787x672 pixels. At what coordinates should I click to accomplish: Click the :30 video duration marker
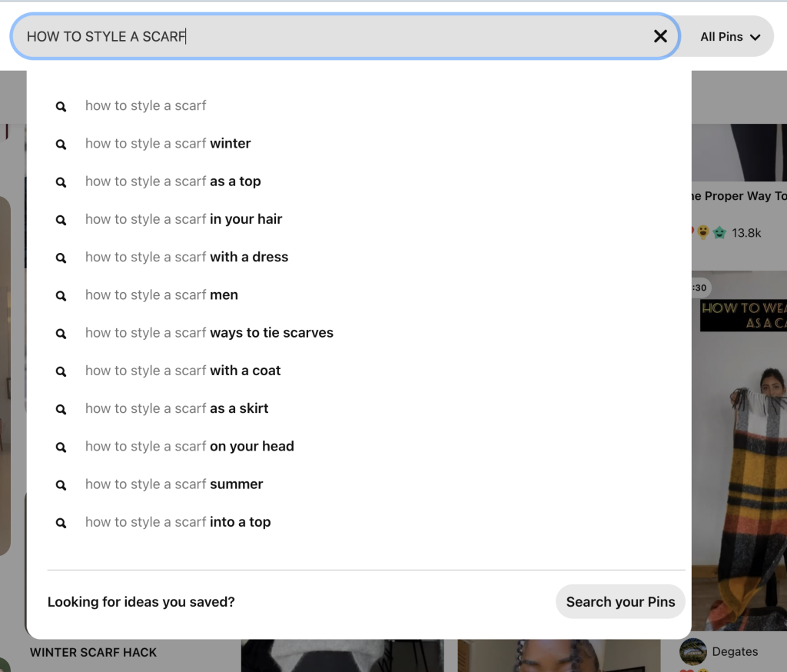tap(696, 288)
